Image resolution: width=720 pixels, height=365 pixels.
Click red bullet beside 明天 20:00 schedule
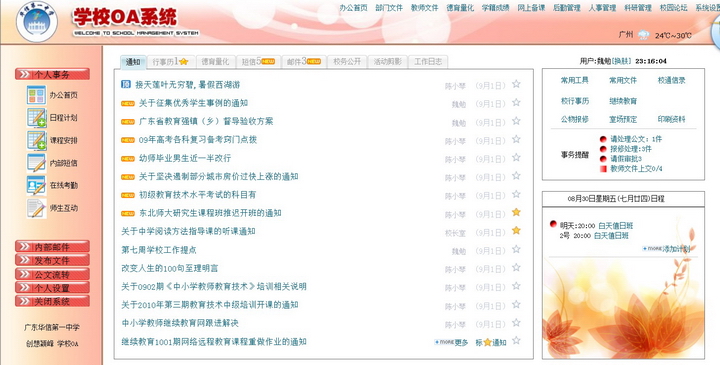[553, 224]
